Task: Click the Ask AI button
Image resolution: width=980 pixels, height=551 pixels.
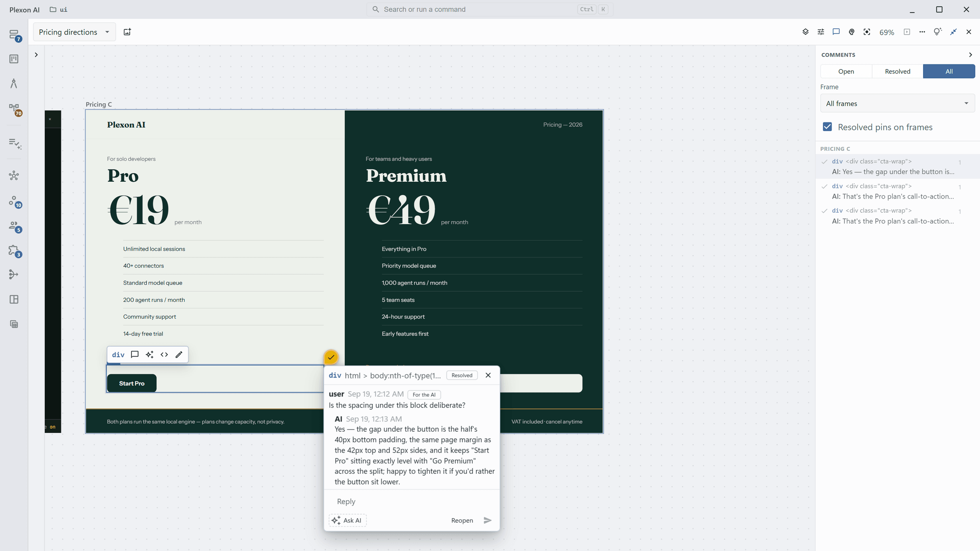Action: [x=347, y=520]
